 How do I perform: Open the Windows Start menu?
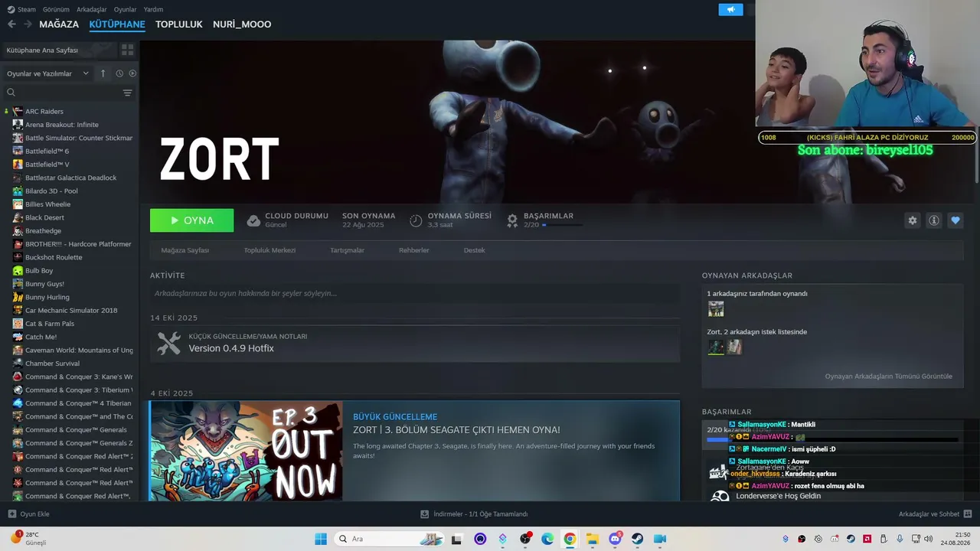pos(321,539)
